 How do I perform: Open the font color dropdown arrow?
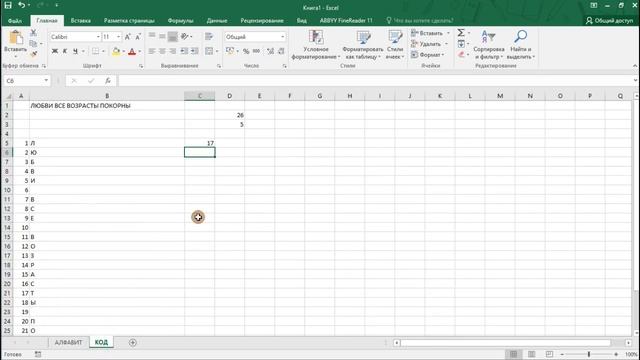pos(139,51)
